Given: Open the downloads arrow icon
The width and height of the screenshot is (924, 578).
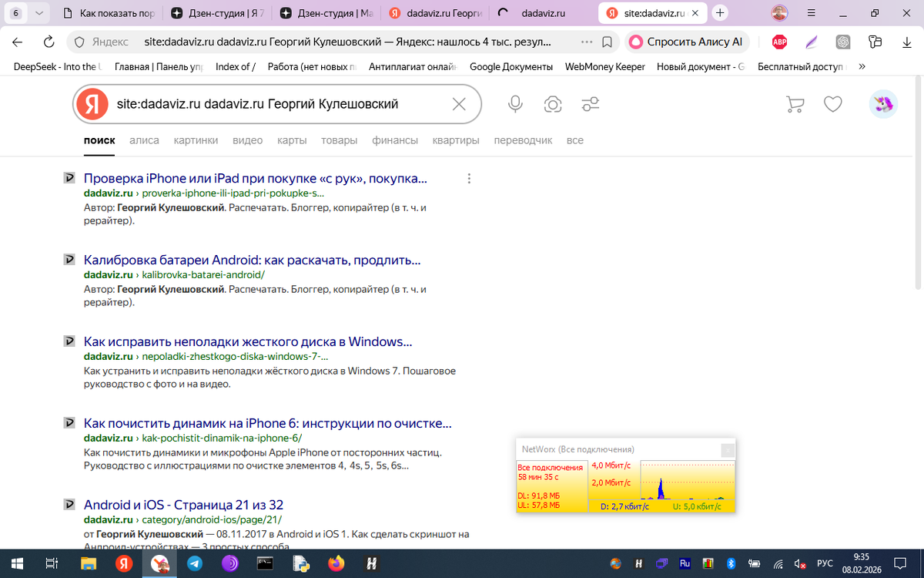Looking at the screenshot, I should tap(906, 42).
